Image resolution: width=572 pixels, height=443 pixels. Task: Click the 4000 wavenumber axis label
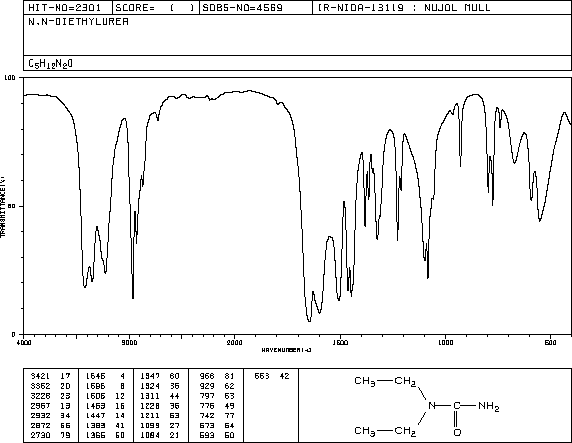pyautogui.click(x=24, y=342)
